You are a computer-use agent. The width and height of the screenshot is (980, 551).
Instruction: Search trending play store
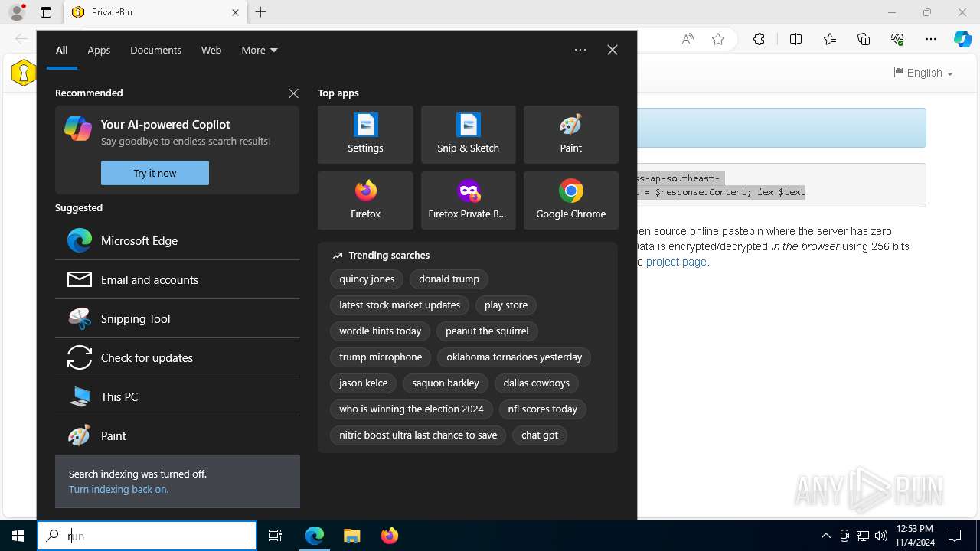pos(506,305)
